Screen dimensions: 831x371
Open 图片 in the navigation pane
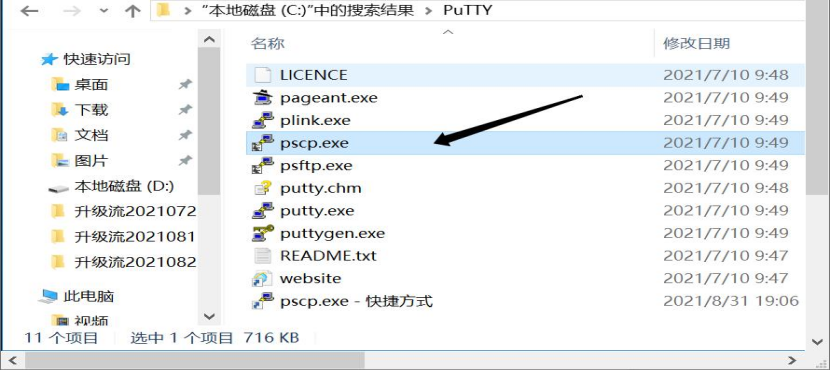pyautogui.click(x=91, y=161)
